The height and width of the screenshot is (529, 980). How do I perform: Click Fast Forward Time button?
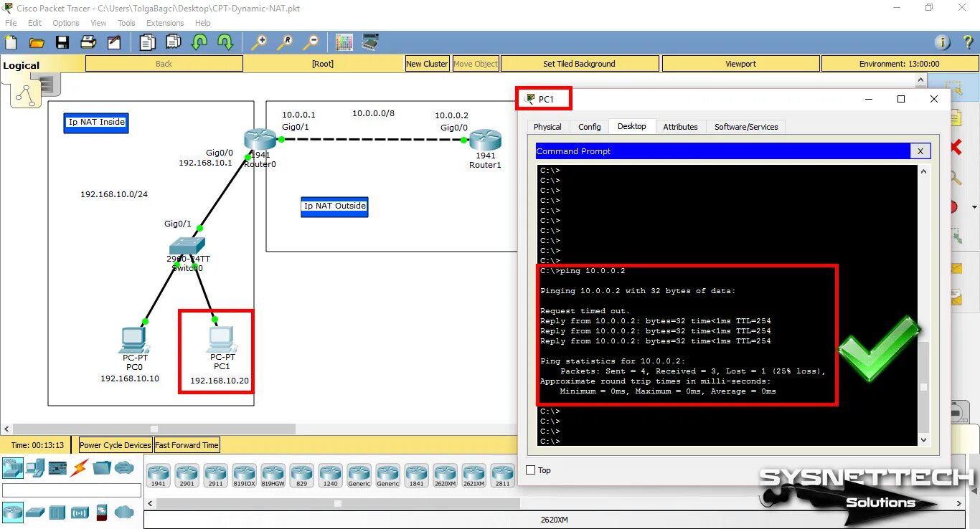187,445
